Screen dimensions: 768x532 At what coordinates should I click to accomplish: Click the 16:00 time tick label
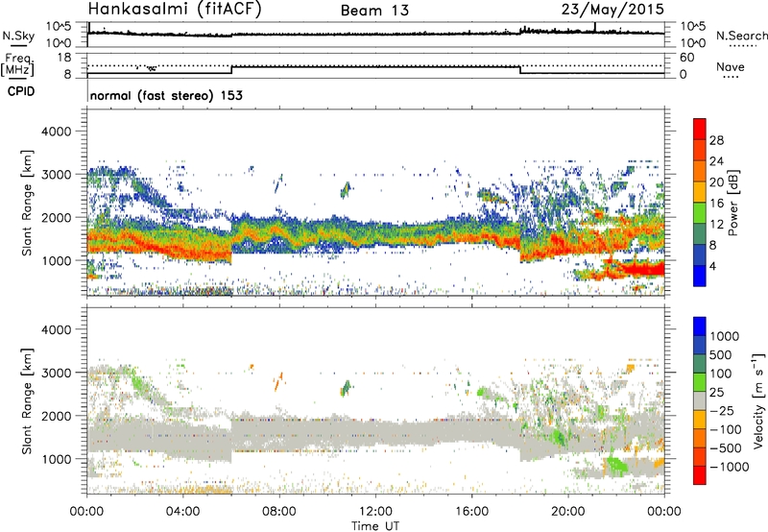(471, 512)
